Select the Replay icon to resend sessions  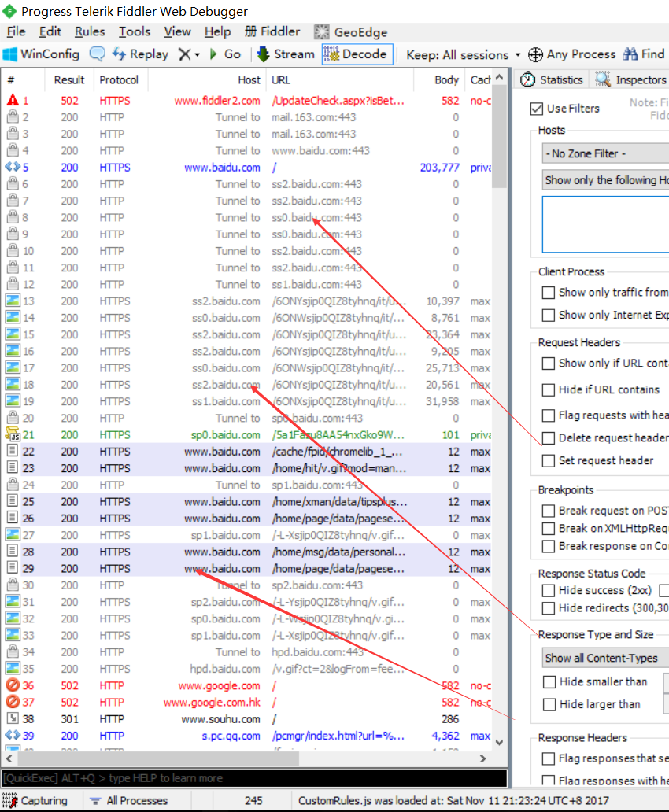pos(141,54)
